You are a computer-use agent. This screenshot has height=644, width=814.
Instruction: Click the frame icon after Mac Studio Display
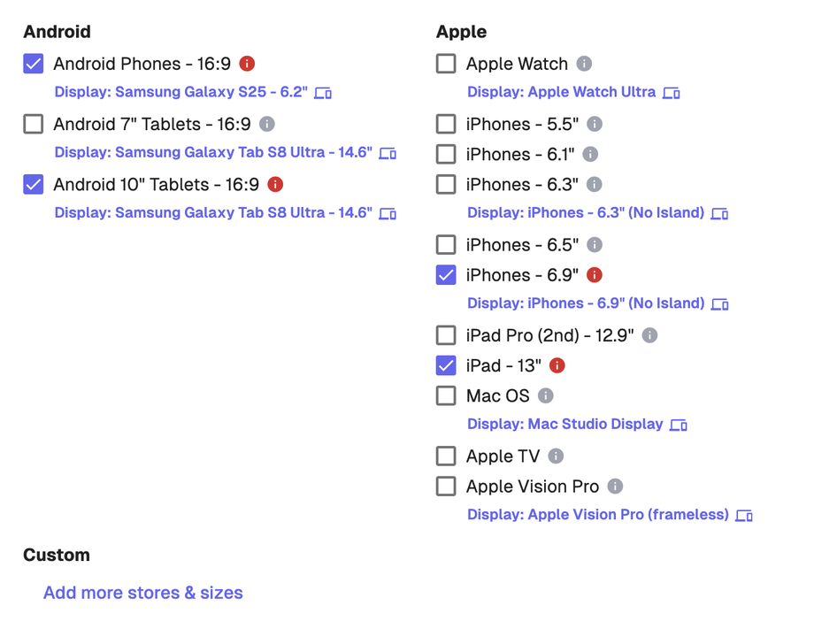click(678, 424)
